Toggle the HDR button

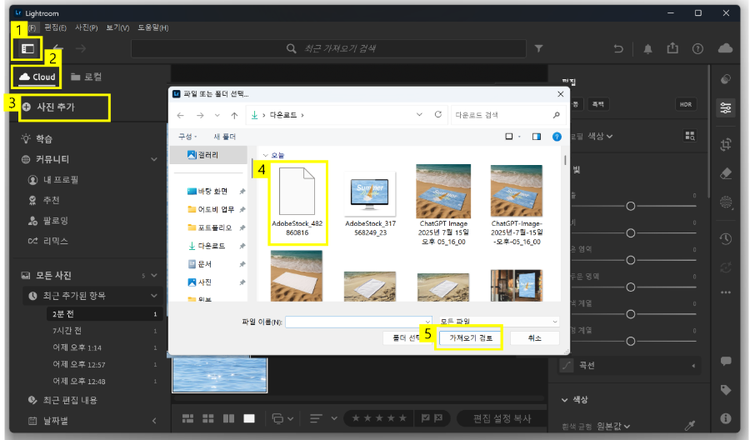pos(685,104)
